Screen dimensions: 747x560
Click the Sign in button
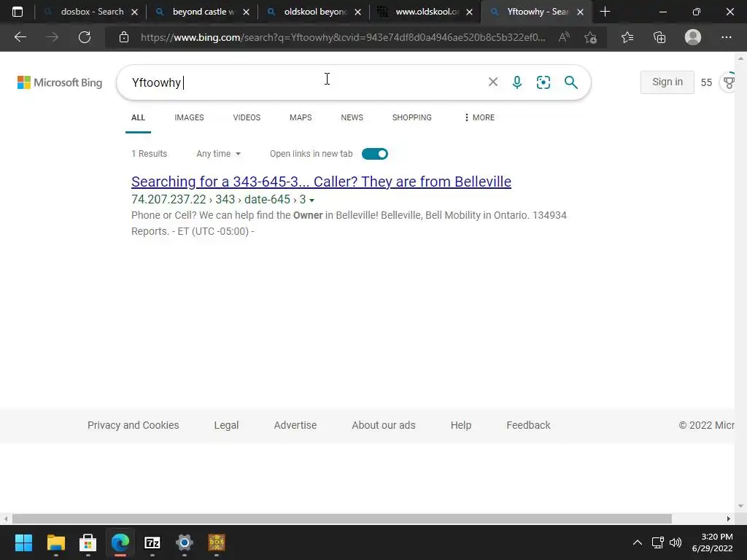(667, 82)
